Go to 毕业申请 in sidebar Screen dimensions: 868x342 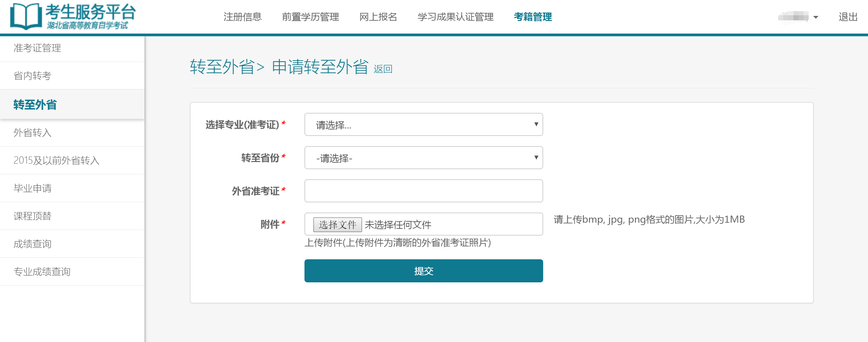33,188
